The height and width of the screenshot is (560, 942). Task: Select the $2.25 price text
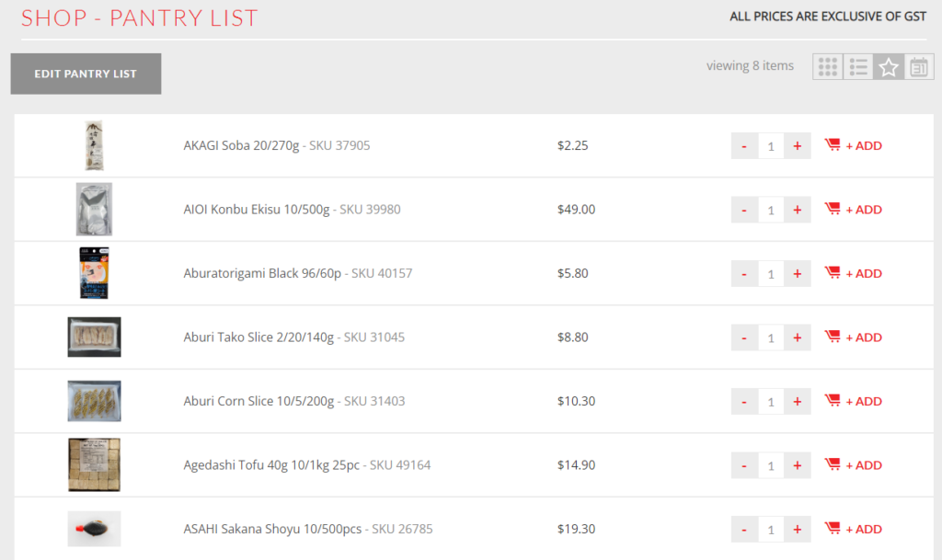(572, 145)
